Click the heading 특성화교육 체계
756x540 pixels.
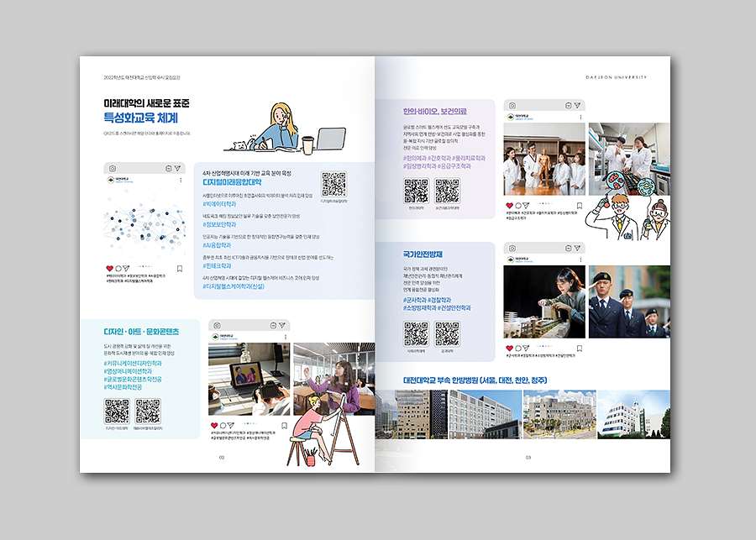pos(141,118)
